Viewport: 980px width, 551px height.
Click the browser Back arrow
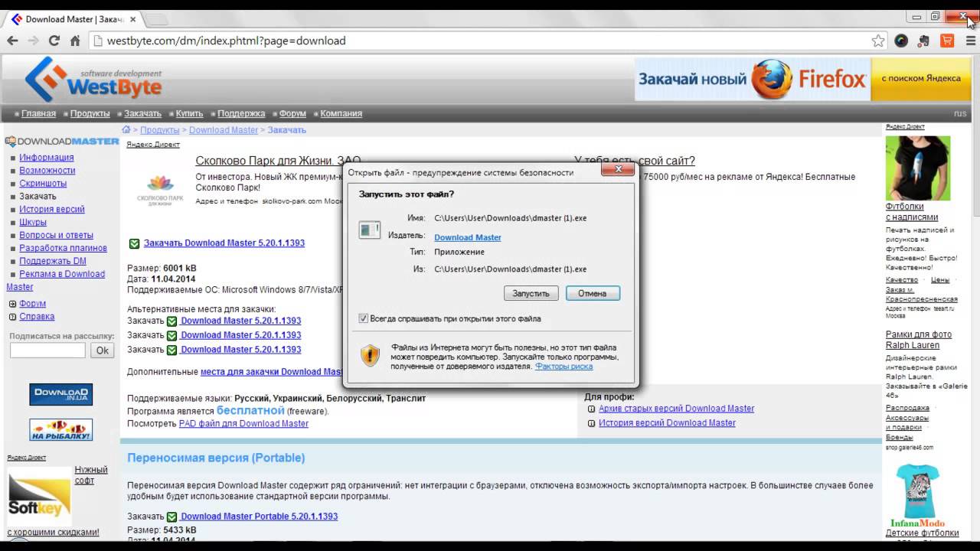(x=12, y=41)
